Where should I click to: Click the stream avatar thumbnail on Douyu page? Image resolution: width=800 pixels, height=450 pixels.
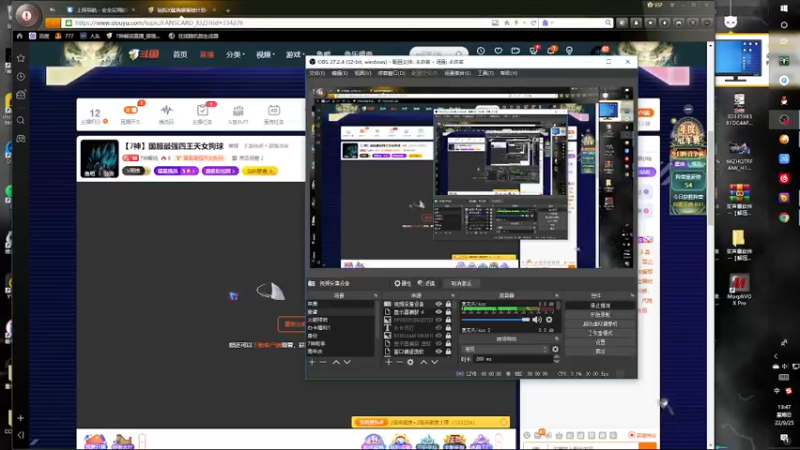(99, 159)
